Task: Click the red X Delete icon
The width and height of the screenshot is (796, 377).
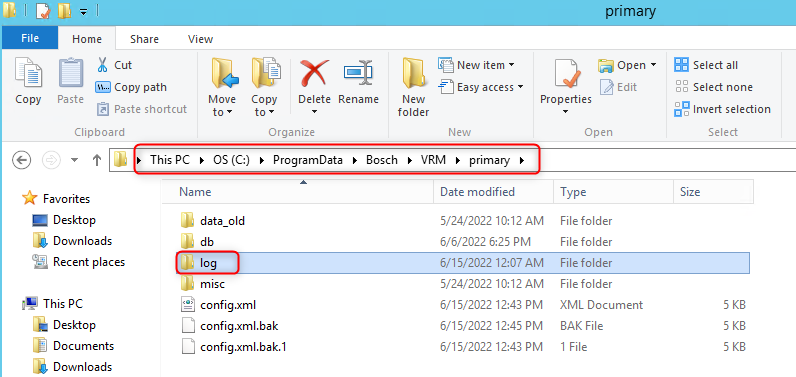Action: click(x=314, y=74)
